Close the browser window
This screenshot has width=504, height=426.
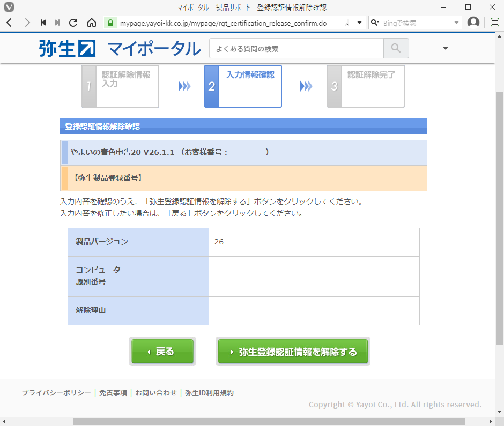click(492, 7)
